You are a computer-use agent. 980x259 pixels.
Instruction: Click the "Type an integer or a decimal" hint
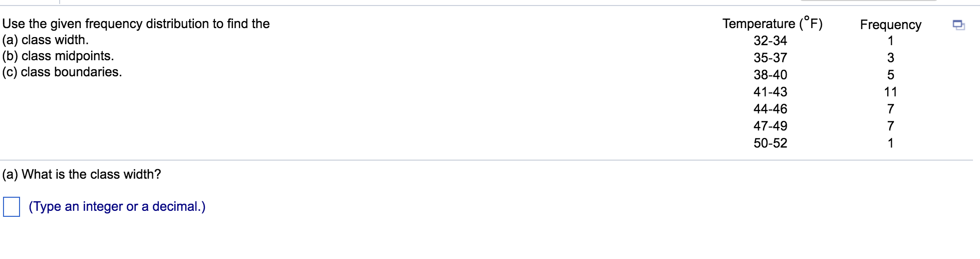pyautogui.click(x=117, y=206)
